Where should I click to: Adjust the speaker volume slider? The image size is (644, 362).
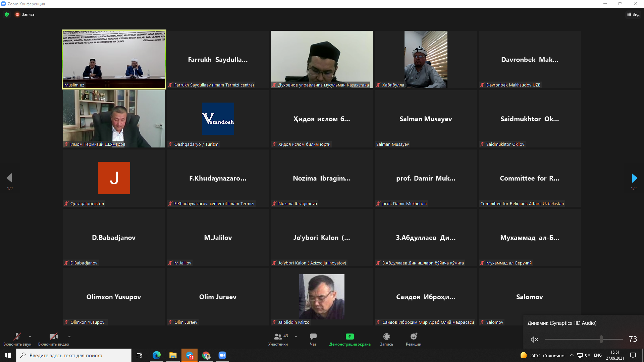pos(601,339)
